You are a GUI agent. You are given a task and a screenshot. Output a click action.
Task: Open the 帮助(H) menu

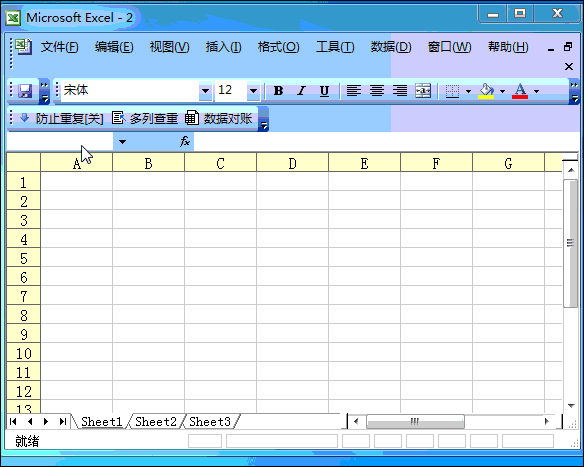point(508,47)
